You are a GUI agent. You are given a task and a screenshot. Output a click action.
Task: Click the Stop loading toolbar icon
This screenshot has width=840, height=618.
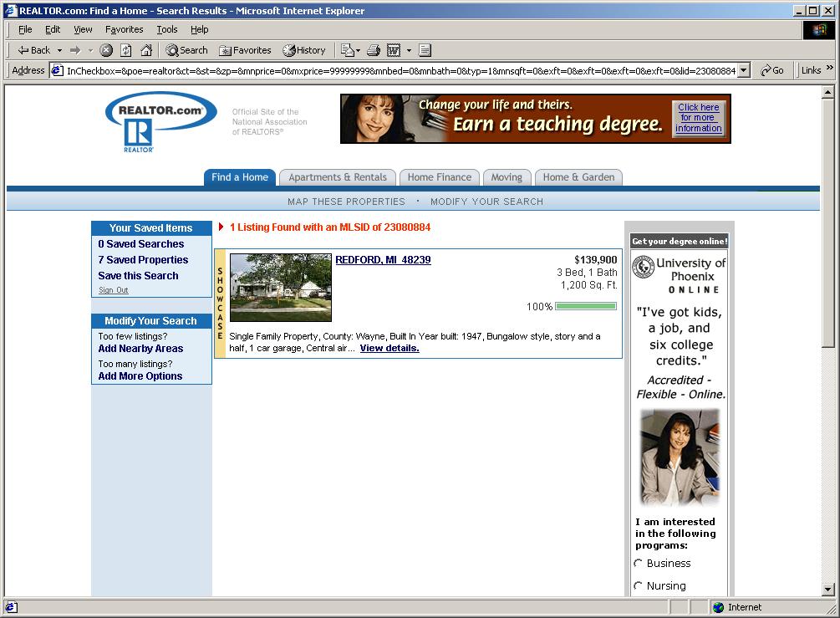106,50
